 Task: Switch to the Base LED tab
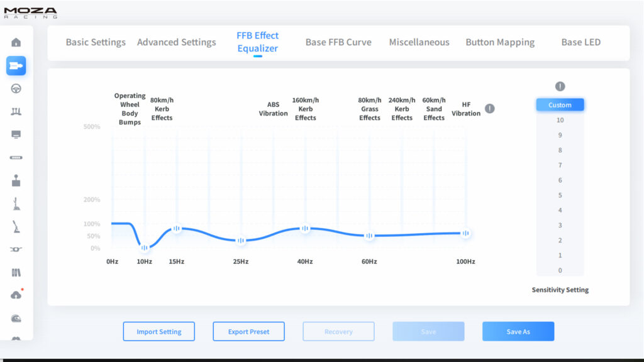[580, 42]
